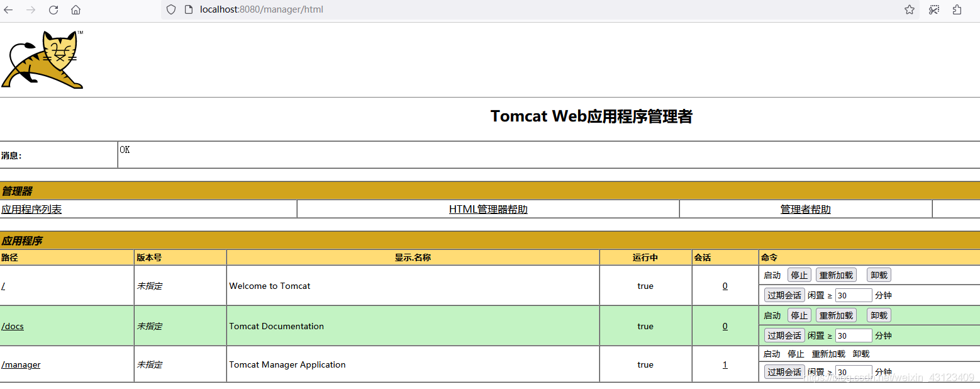
Task: Click 未指定 version in the /docs row
Action: pyautogui.click(x=149, y=326)
